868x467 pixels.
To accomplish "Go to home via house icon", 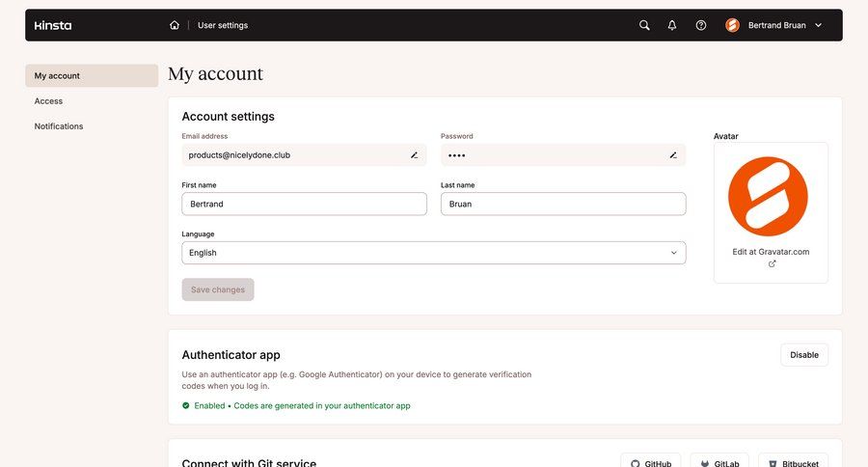I will pos(175,25).
